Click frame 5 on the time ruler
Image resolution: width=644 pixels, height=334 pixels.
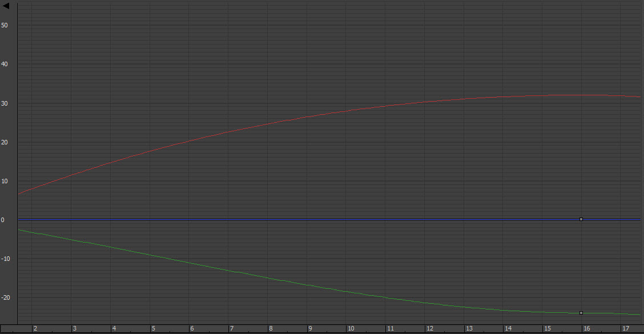[153, 329]
